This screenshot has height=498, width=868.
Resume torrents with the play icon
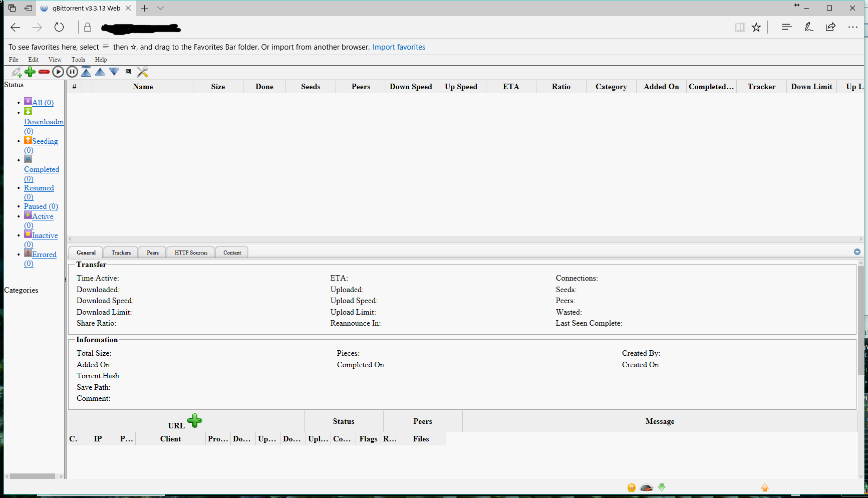coord(58,72)
